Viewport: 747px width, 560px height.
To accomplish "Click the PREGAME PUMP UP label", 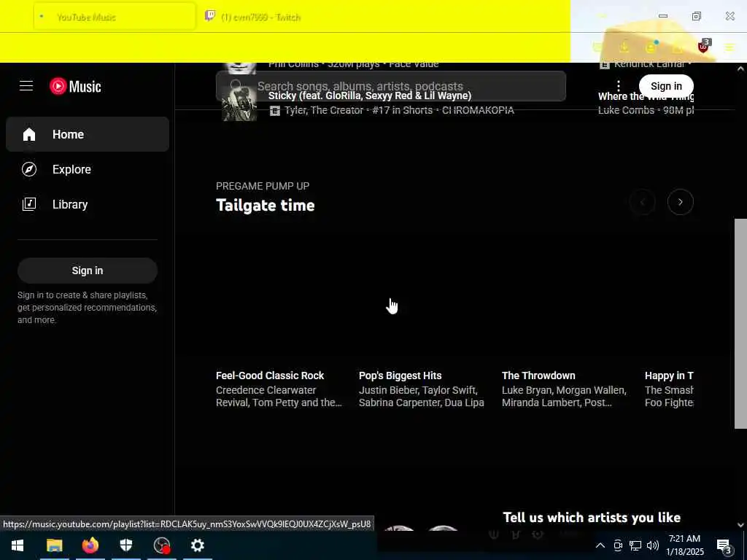I will pos(263,186).
